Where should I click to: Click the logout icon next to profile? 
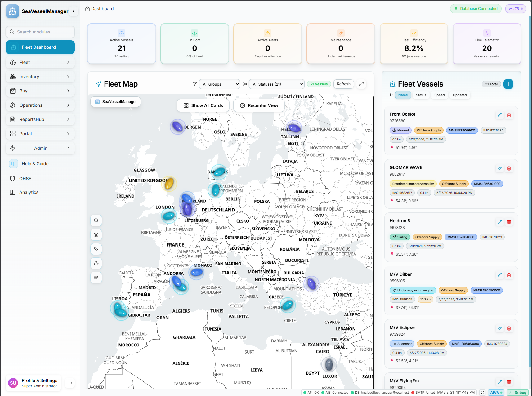70,383
